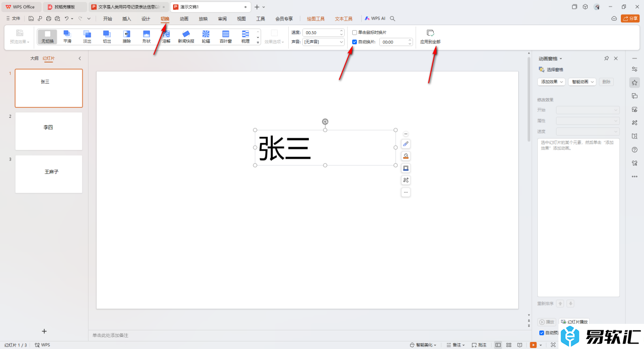Open the 添加效果 dropdown
Viewport: 644px width, 349px height.
click(x=551, y=82)
